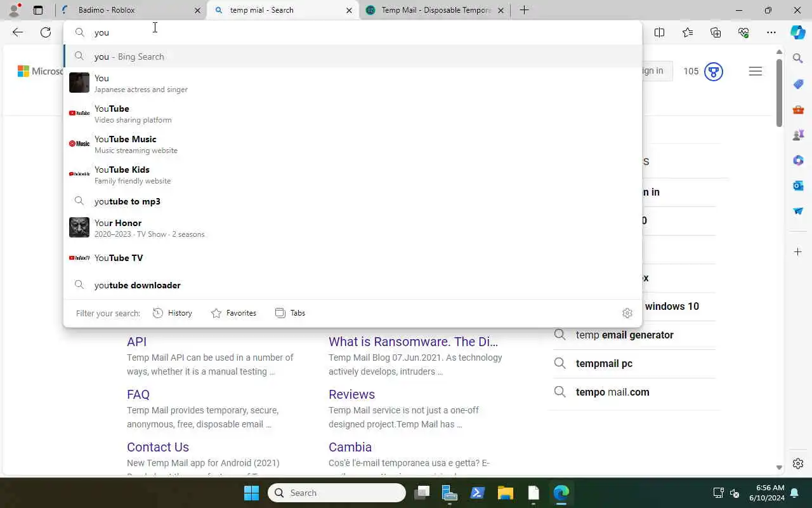Screen dimensions: 812x508
Task: Open Task View on the taskbar
Action: point(422,493)
